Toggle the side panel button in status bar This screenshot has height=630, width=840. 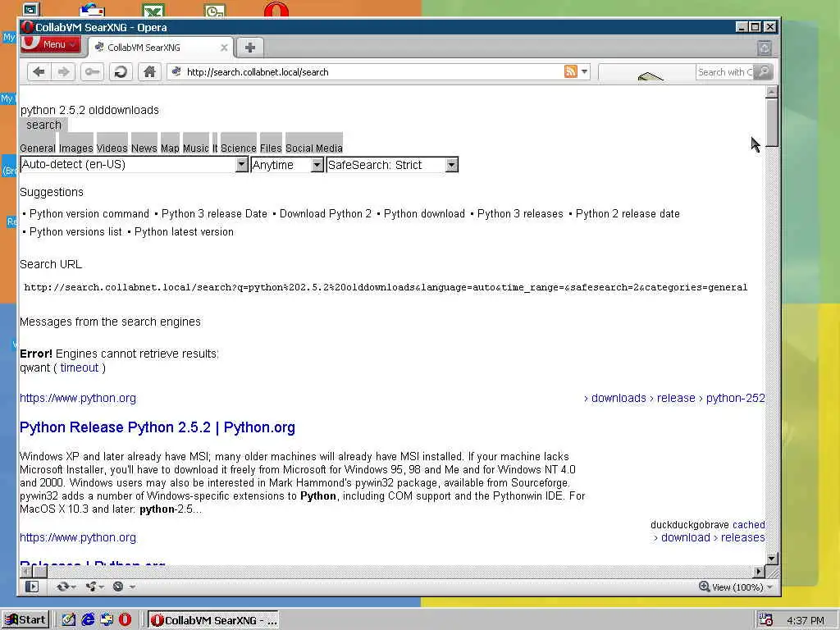pos(32,587)
